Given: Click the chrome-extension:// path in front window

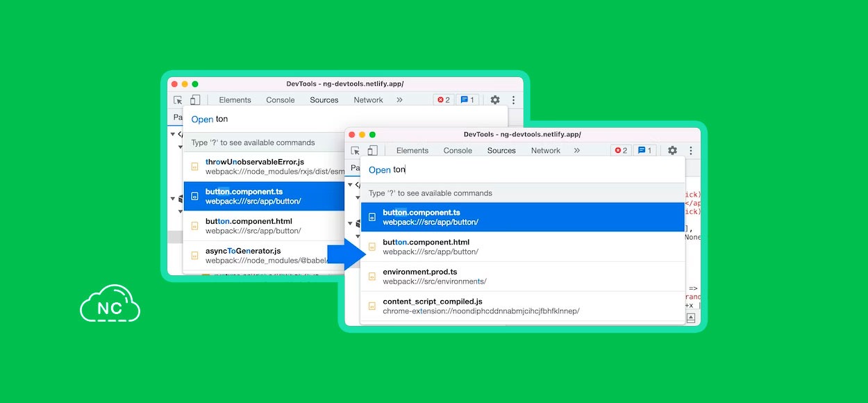Looking at the screenshot, I should click(x=481, y=311).
